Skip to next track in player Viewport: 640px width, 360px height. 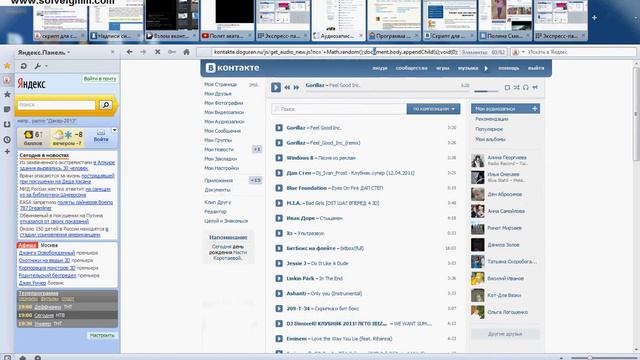(297, 87)
